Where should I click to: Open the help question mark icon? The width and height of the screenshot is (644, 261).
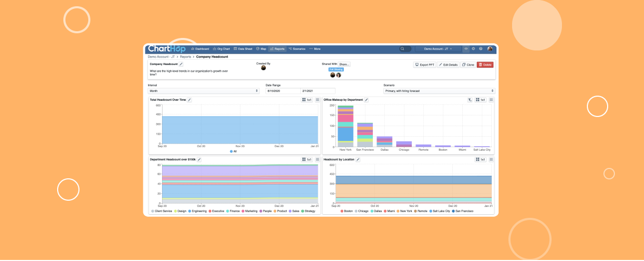[480, 49]
